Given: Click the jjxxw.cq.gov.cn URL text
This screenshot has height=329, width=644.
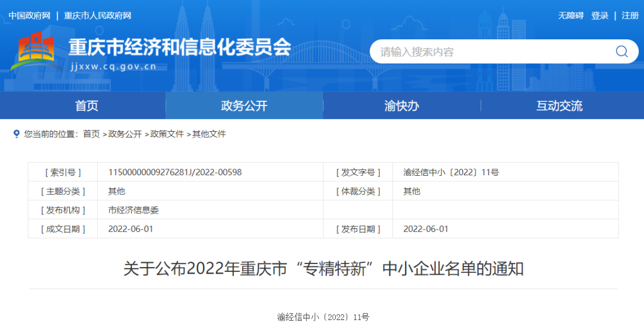Looking at the screenshot, I should coord(113,66).
